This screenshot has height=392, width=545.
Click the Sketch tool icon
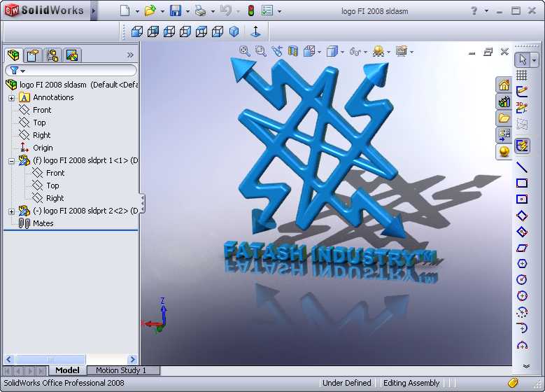(x=522, y=92)
